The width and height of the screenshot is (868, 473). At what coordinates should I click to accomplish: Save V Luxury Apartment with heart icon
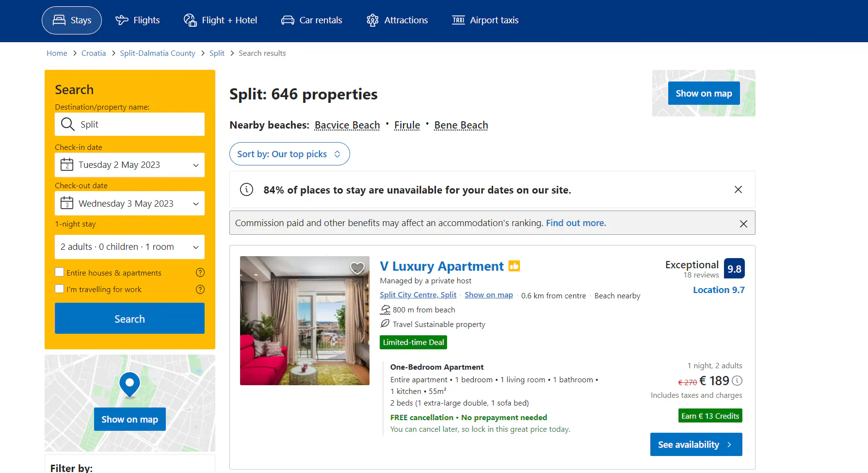(357, 268)
